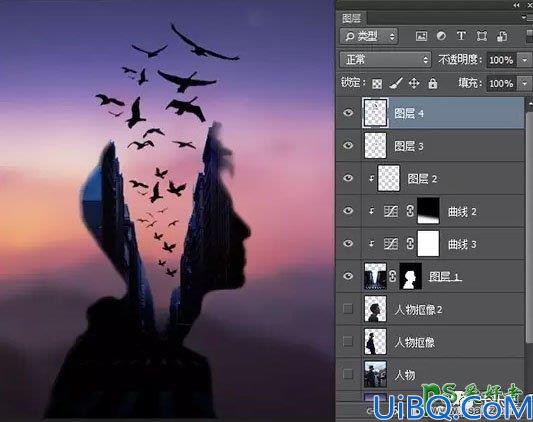Select layer name 曲线 3
The width and height of the screenshot is (533, 422).
click(x=462, y=244)
